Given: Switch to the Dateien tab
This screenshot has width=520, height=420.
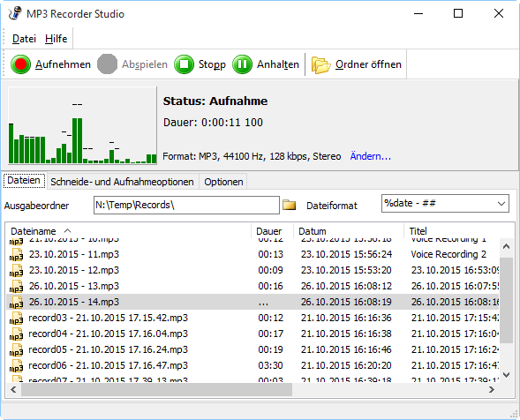Looking at the screenshot, I should (24, 181).
